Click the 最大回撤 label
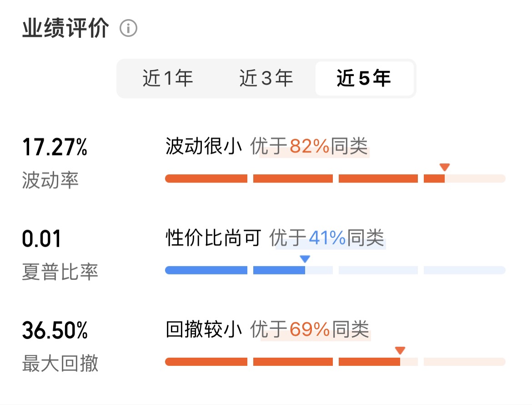Screen dimensions: 532x405 [x=60, y=363]
